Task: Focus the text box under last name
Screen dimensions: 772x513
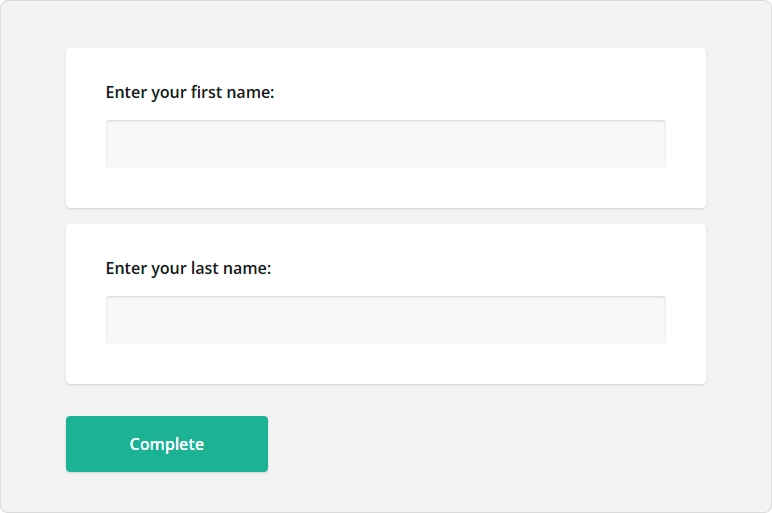Action: [x=385, y=320]
